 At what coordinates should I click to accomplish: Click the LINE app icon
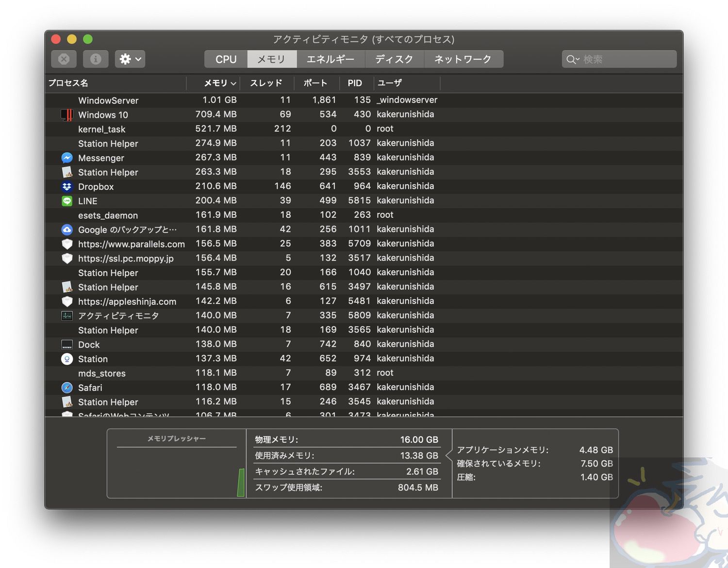tap(67, 201)
